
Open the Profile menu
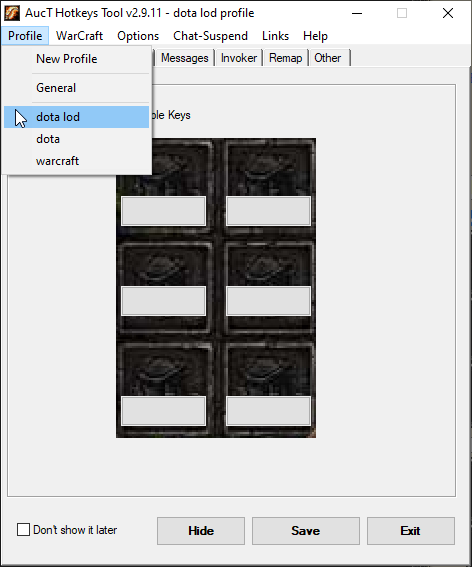click(x=25, y=36)
